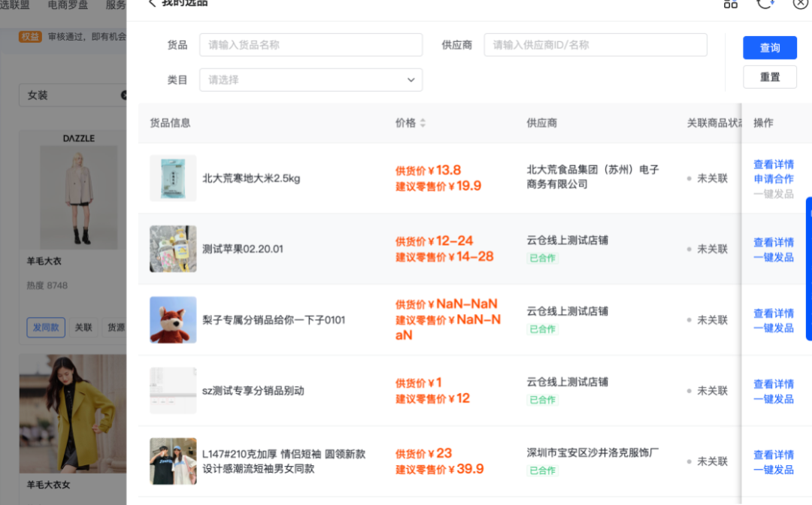Image resolution: width=812 pixels, height=505 pixels.
Task: Open 查看详情 for 北大荒寒地大米
Action: [x=774, y=164]
